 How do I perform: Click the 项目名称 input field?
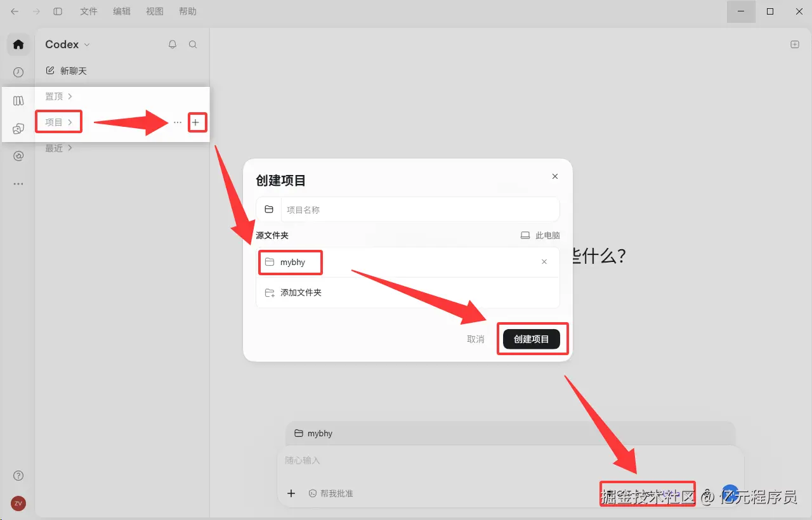420,209
